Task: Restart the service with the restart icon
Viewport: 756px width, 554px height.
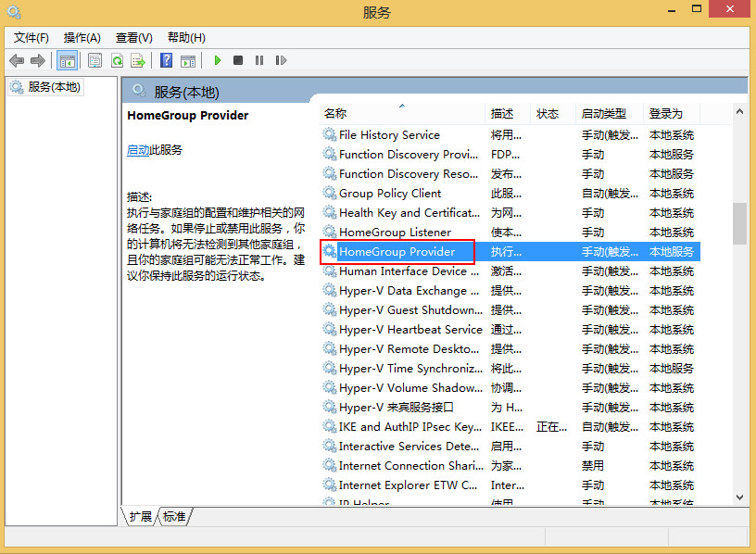Action: [281, 60]
